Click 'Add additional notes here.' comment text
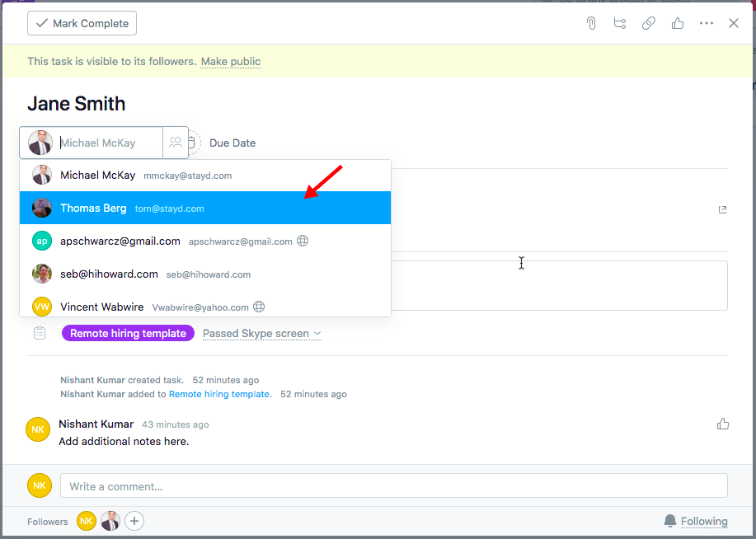Image resolution: width=756 pixels, height=539 pixels. pyautogui.click(x=124, y=441)
